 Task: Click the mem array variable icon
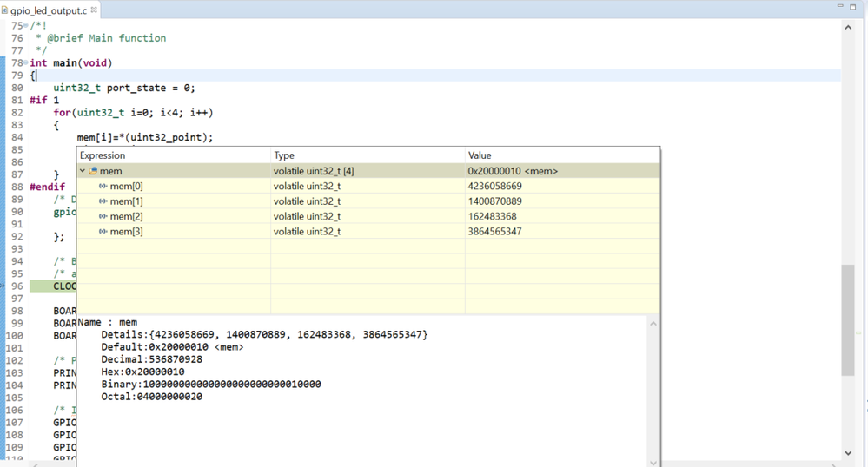click(93, 171)
